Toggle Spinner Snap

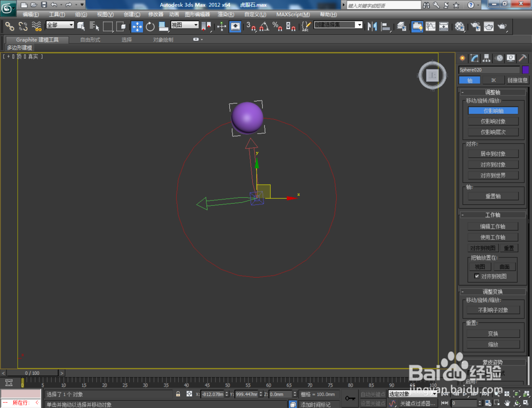[290, 26]
